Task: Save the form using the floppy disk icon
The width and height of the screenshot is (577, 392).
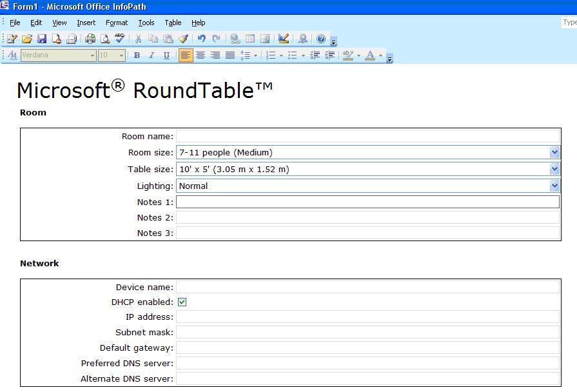Action: tap(42, 39)
